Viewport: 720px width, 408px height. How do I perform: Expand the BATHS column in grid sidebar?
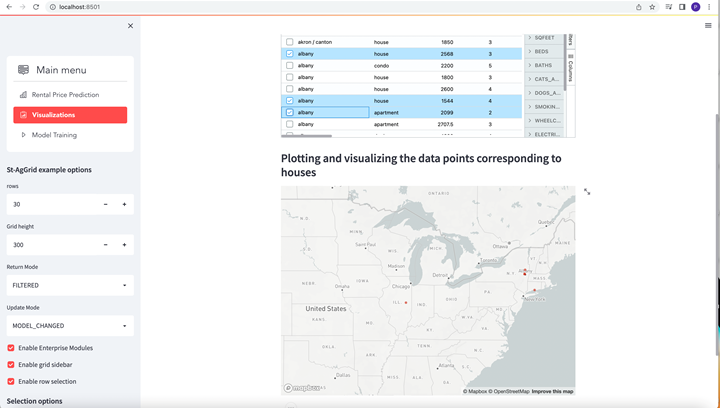coord(530,65)
